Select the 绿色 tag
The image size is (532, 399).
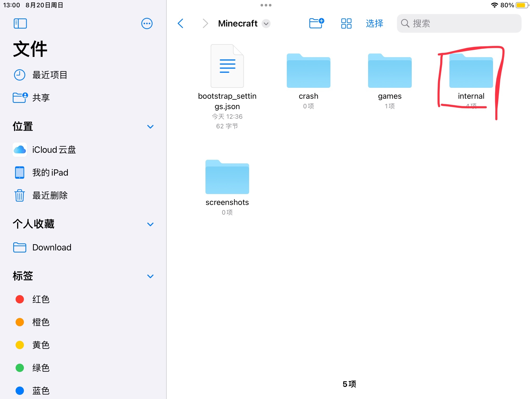[x=83, y=368]
